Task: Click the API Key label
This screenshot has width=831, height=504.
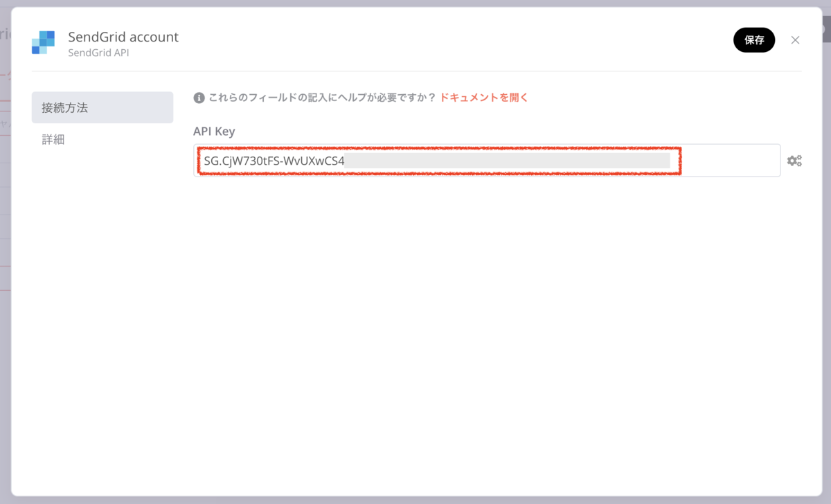Action: point(214,131)
